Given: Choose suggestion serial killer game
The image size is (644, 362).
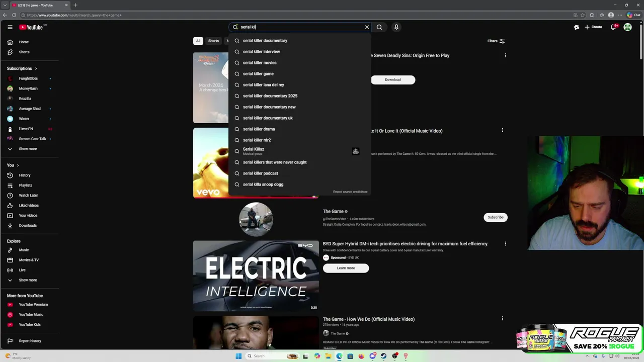Looking at the screenshot, I should coord(300,74).
